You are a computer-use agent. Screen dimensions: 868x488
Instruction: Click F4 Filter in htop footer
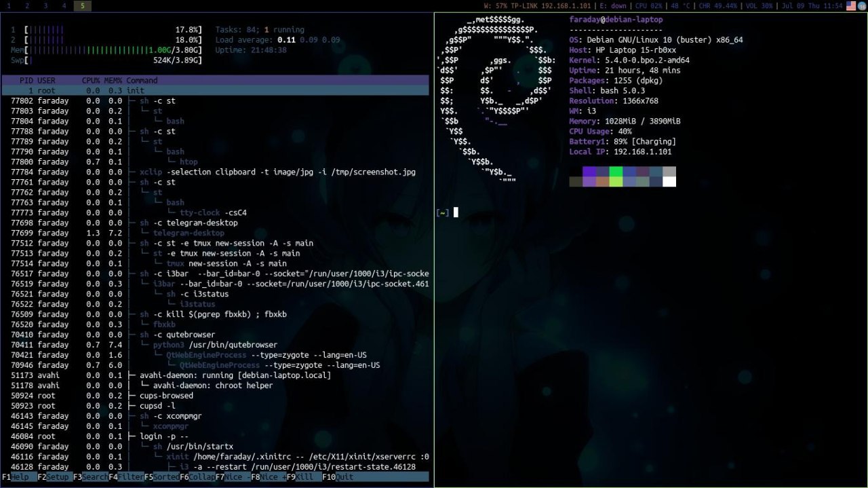(x=126, y=477)
